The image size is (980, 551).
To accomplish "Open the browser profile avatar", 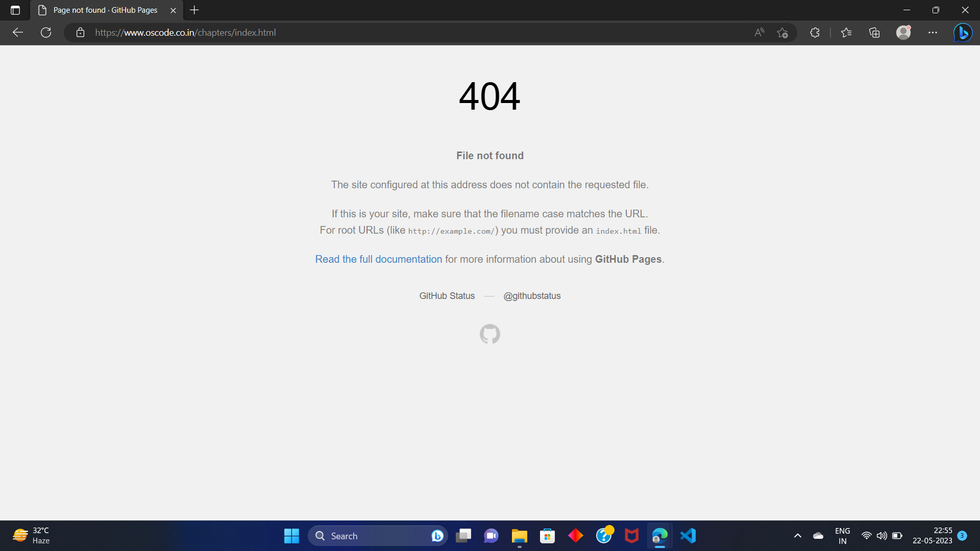I will [903, 32].
